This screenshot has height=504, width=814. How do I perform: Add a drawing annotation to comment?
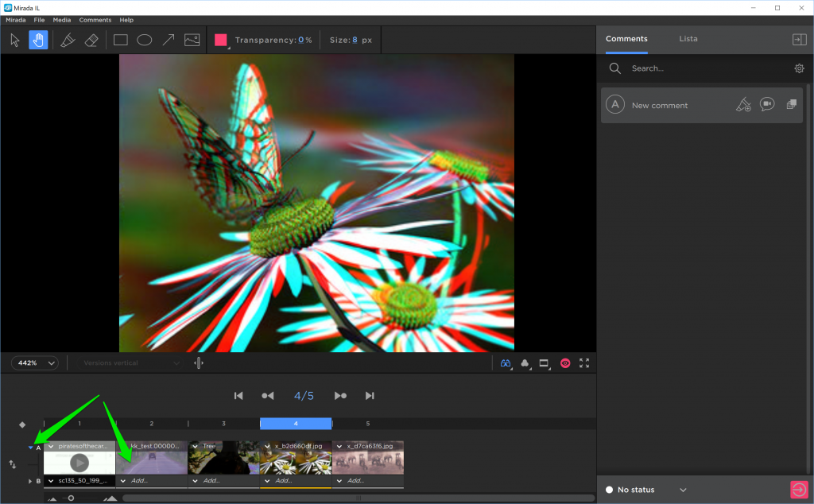pyautogui.click(x=743, y=105)
